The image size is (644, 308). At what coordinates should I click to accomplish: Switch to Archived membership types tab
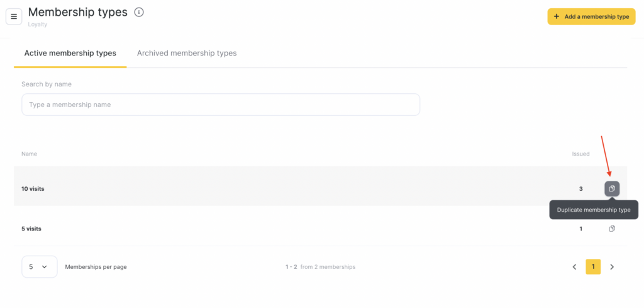click(x=187, y=53)
